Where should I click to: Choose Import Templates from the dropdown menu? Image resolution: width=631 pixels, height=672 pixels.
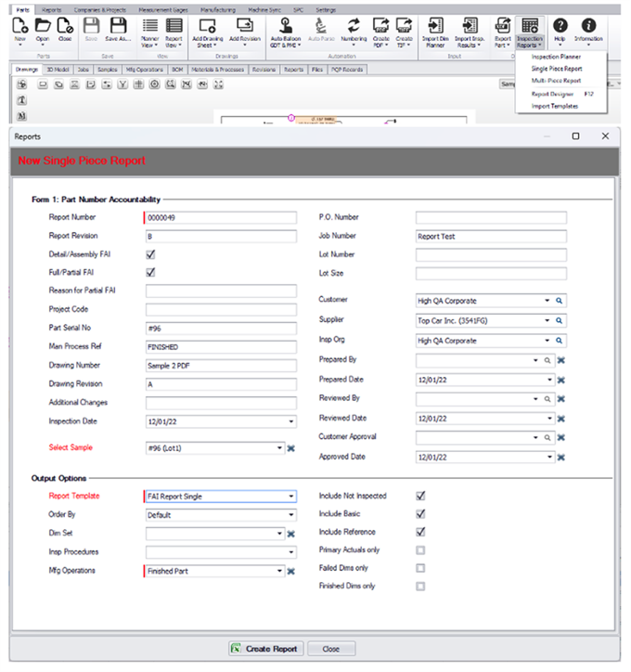[x=555, y=106]
